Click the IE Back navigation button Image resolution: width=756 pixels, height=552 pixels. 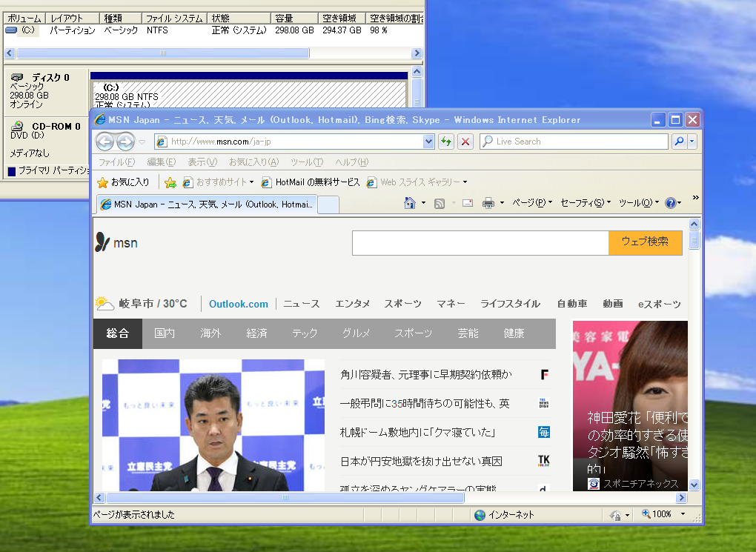pos(105,142)
